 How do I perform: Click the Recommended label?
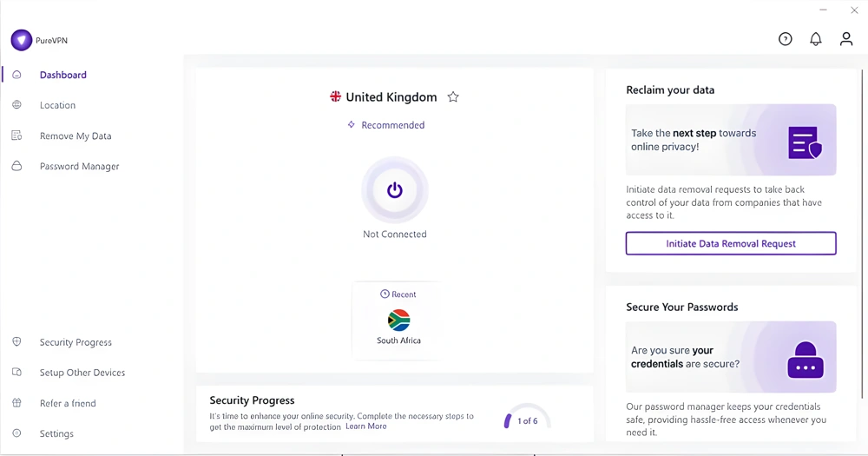pyautogui.click(x=392, y=125)
